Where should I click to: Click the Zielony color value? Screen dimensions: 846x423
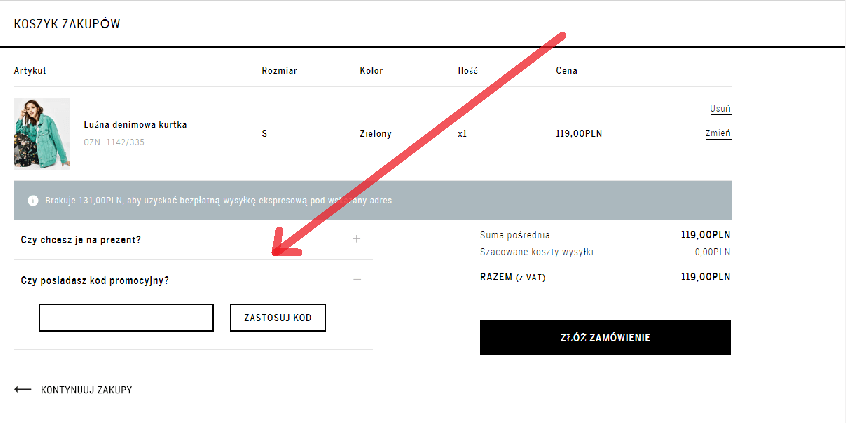375,133
